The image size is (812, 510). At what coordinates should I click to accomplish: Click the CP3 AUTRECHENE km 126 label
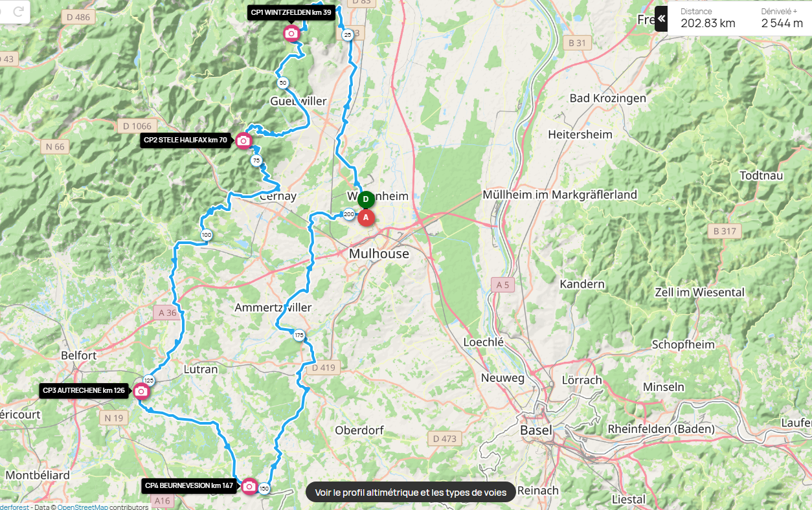pyautogui.click(x=84, y=390)
